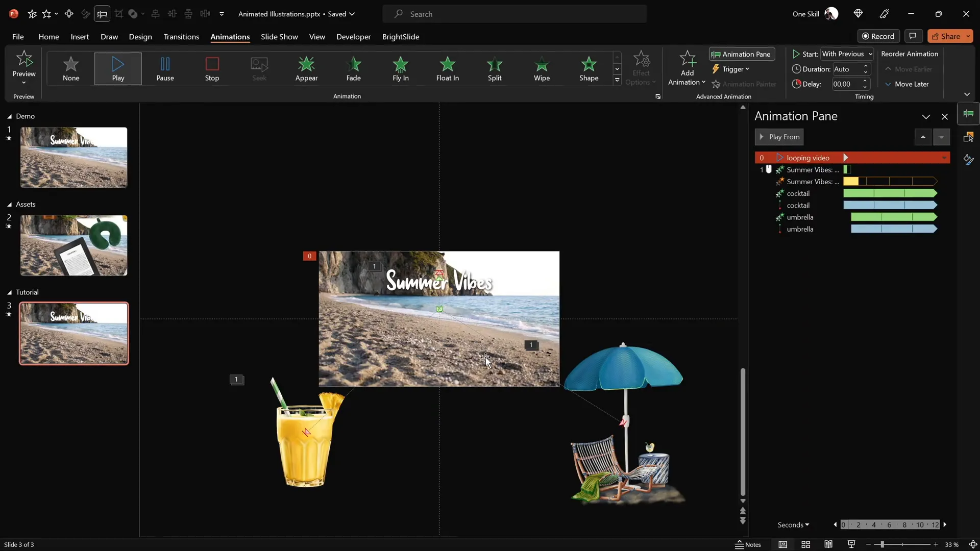The width and height of the screenshot is (980, 551).
Task: Select slide 2 thumbnail under Assets
Action: click(x=73, y=245)
